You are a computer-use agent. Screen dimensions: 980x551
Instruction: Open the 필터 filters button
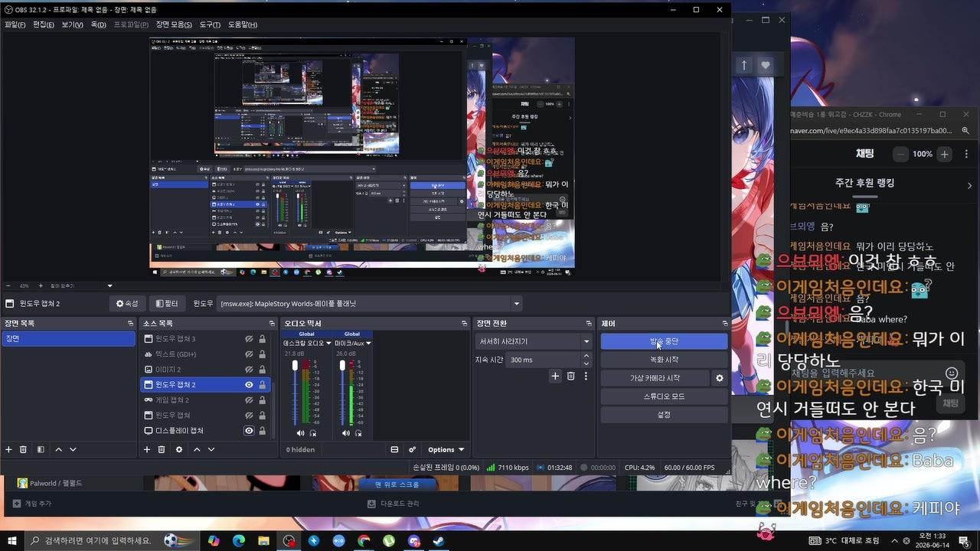(168, 304)
